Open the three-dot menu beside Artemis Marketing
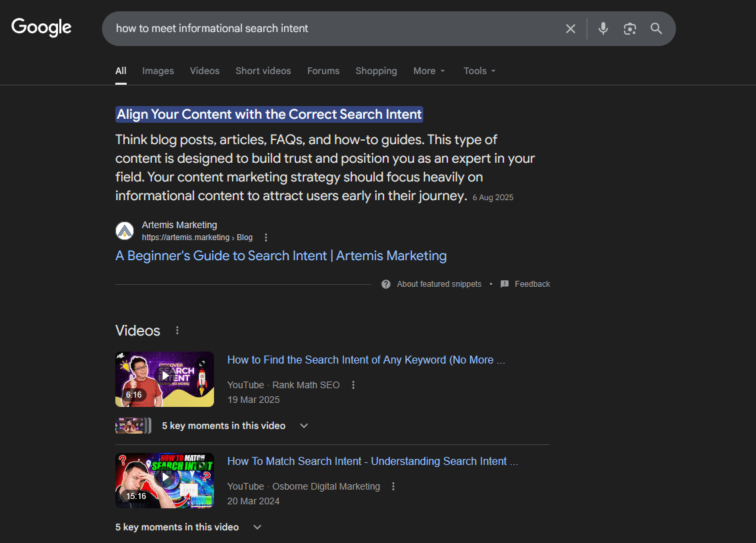Image resolution: width=756 pixels, height=543 pixels. point(265,237)
